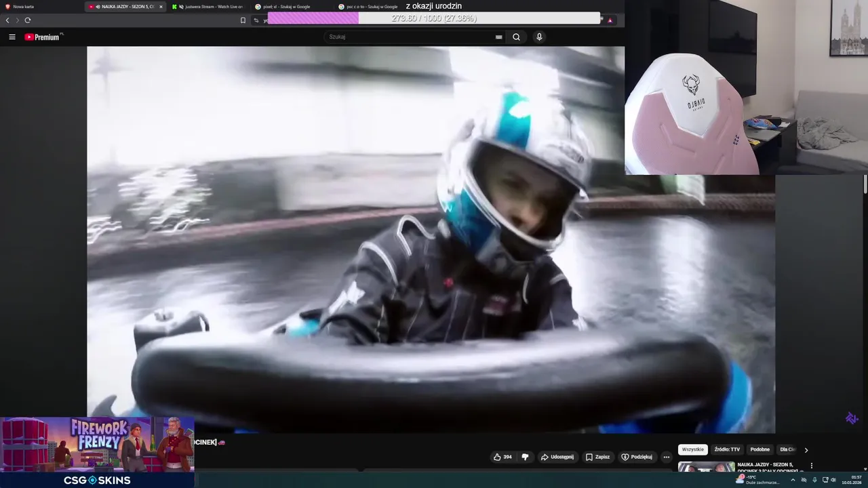
Task: Click the Firework Frenzy banner ad
Action: pos(97,444)
